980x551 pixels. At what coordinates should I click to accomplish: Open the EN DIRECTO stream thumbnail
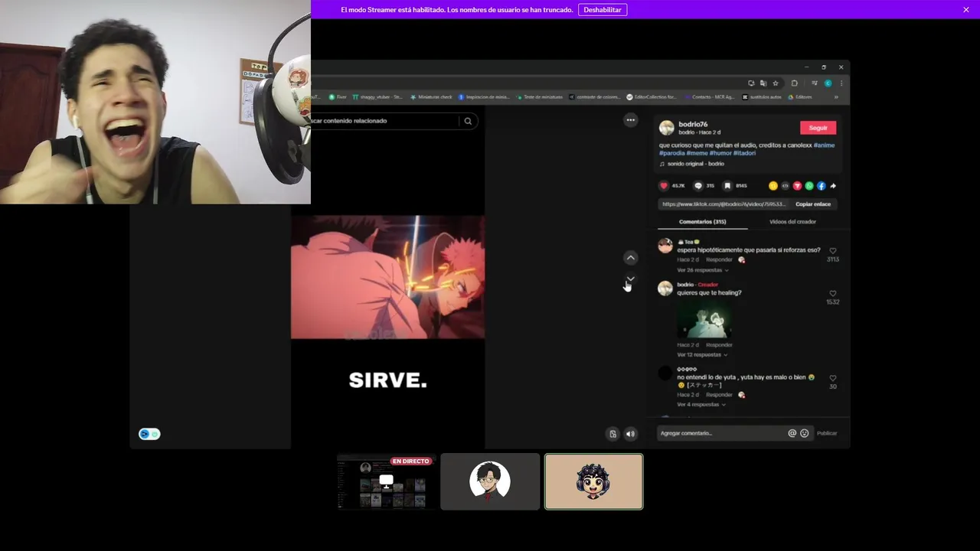(x=387, y=481)
